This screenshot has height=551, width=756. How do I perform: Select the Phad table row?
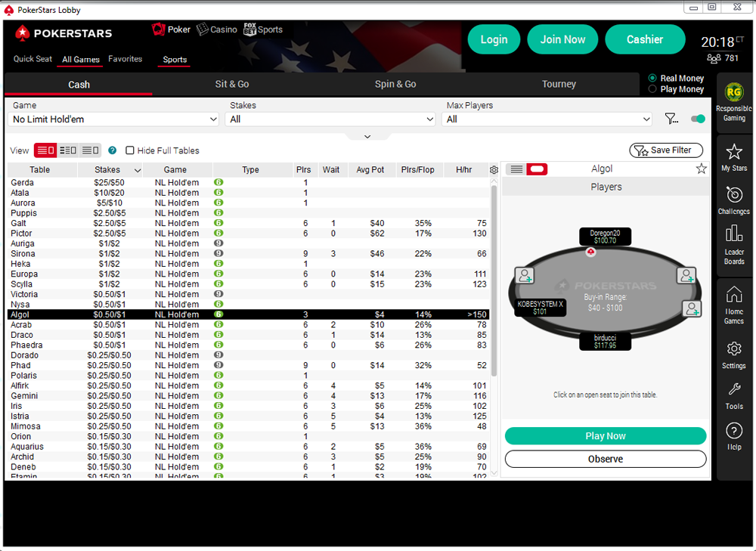click(x=248, y=365)
